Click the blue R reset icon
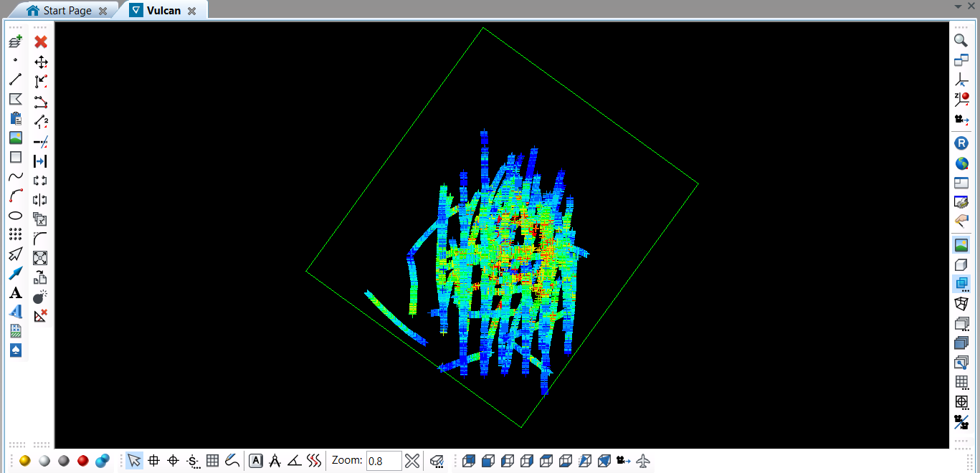 click(x=961, y=143)
